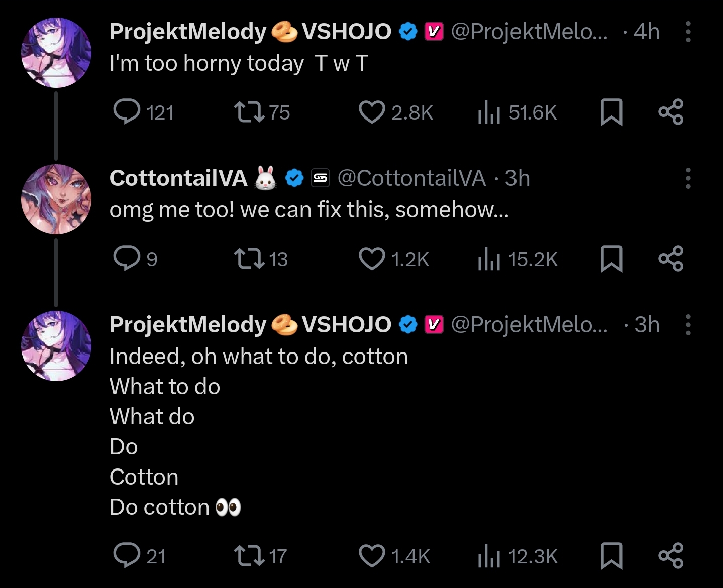Share CottontailVA's tweet
The width and height of the screenshot is (723, 588).
coord(671,258)
